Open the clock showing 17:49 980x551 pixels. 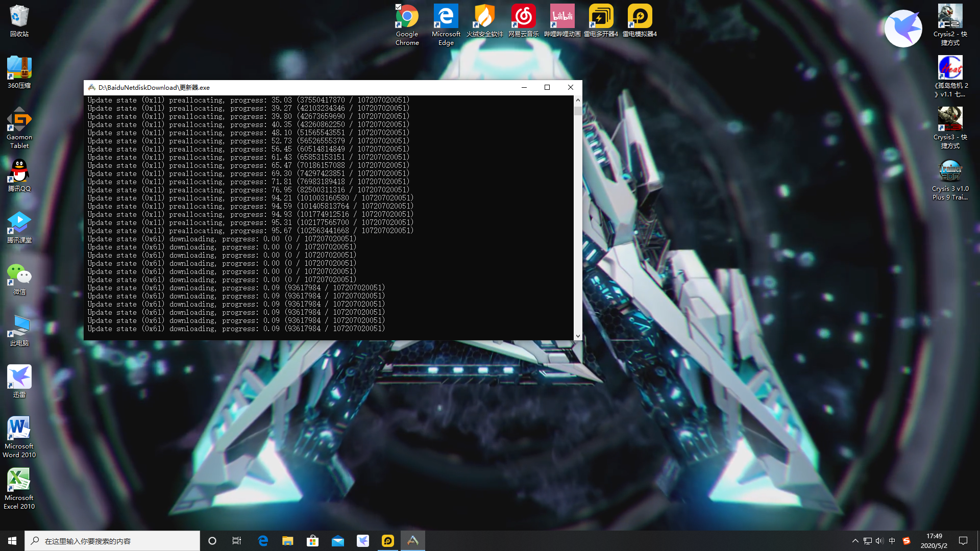934,541
